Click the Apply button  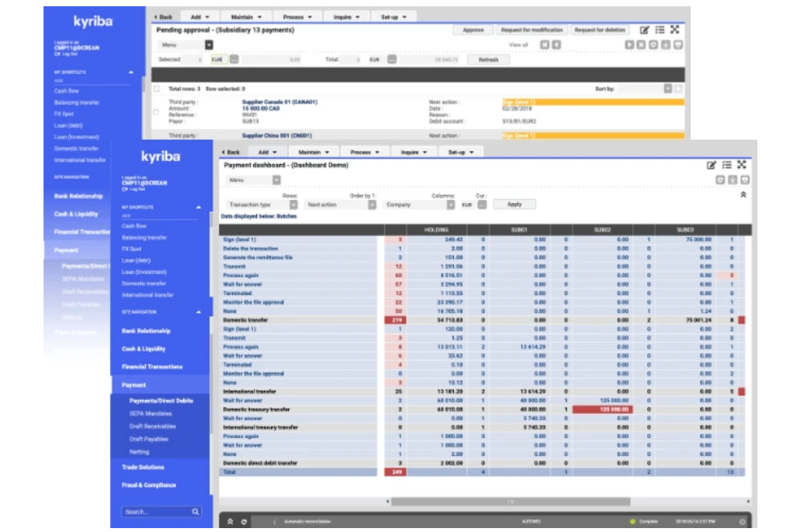(515, 205)
